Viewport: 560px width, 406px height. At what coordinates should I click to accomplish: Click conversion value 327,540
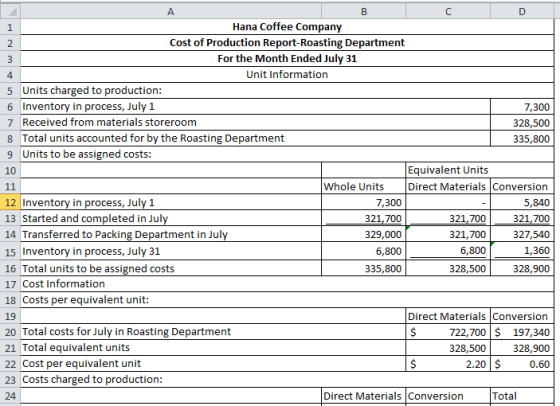522,234
